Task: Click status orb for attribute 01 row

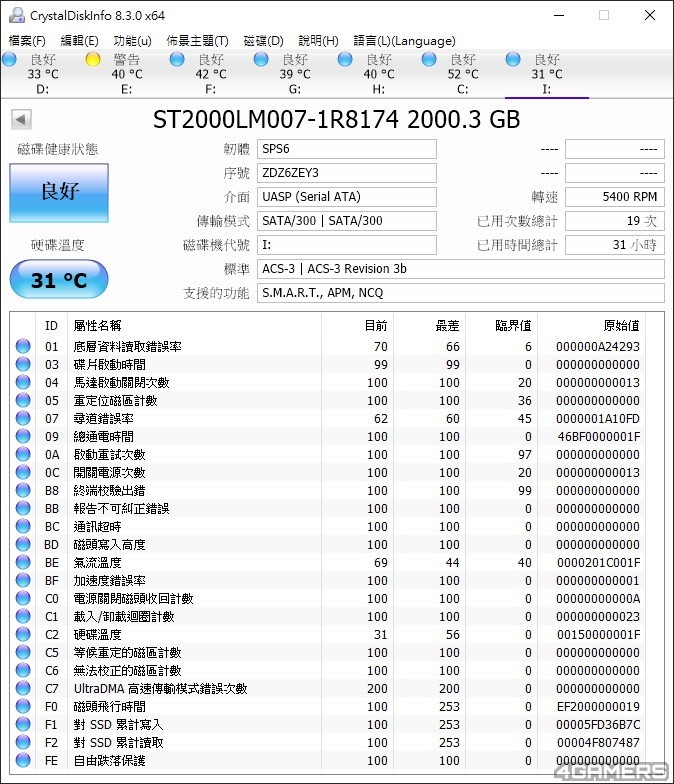Action: 23,346
